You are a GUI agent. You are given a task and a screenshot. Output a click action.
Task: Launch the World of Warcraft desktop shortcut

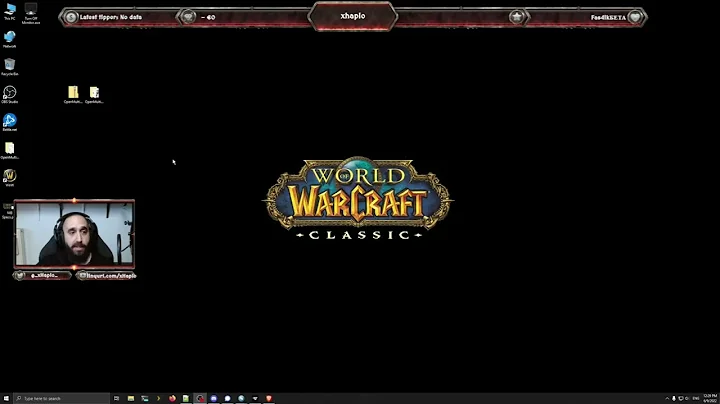click(x=10, y=178)
